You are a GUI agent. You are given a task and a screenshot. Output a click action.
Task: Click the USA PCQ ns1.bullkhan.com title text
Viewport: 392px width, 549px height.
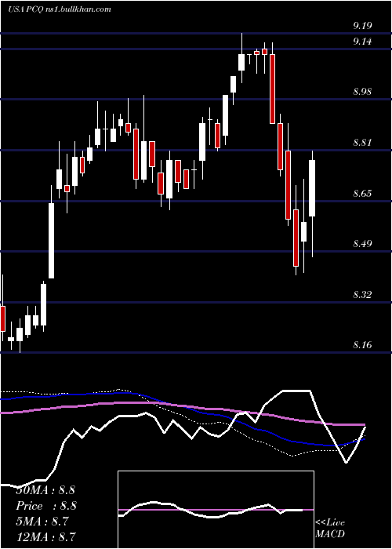60,9
